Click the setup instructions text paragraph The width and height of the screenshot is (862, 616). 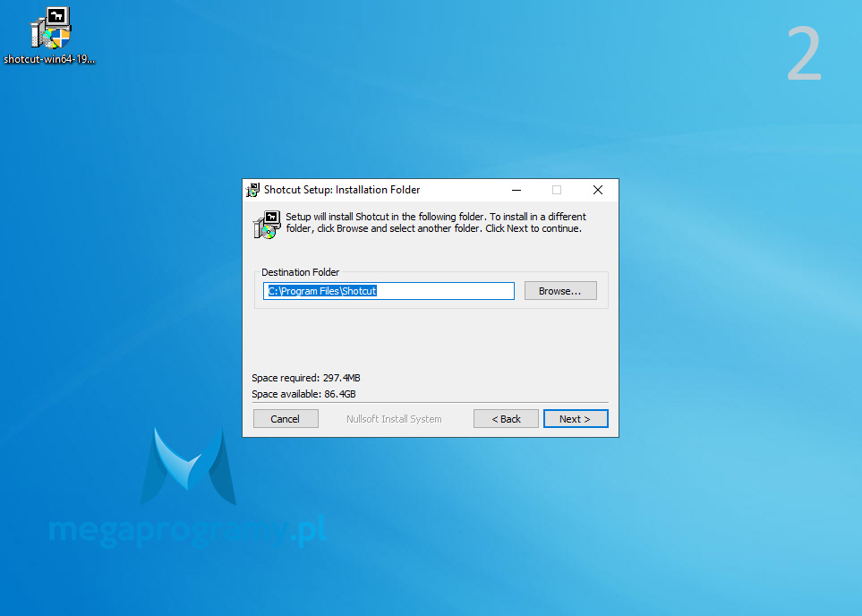coord(436,223)
